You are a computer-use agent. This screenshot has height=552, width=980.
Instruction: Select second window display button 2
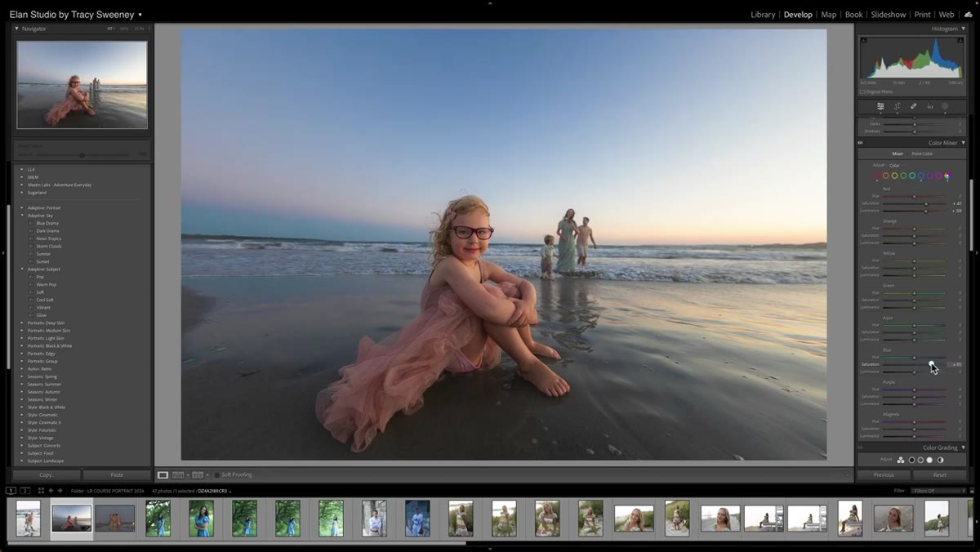pos(25,491)
